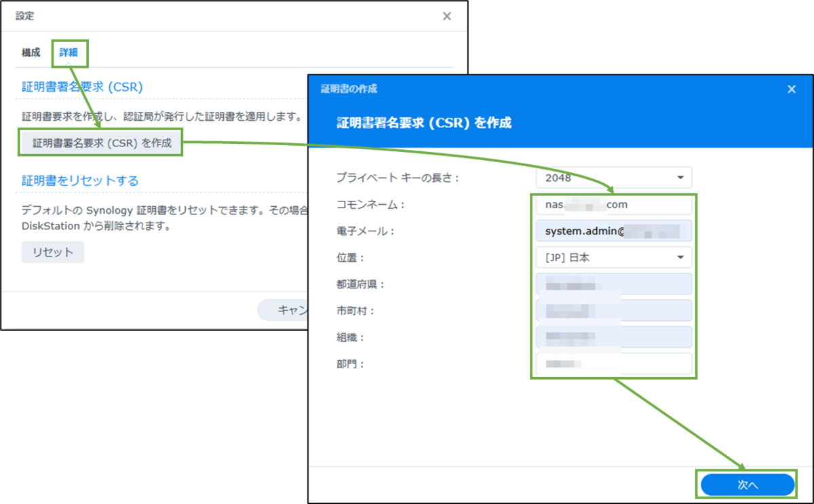Click the 都道府県 label
This screenshot has width=814, height=504.
[x=361, y=284]
